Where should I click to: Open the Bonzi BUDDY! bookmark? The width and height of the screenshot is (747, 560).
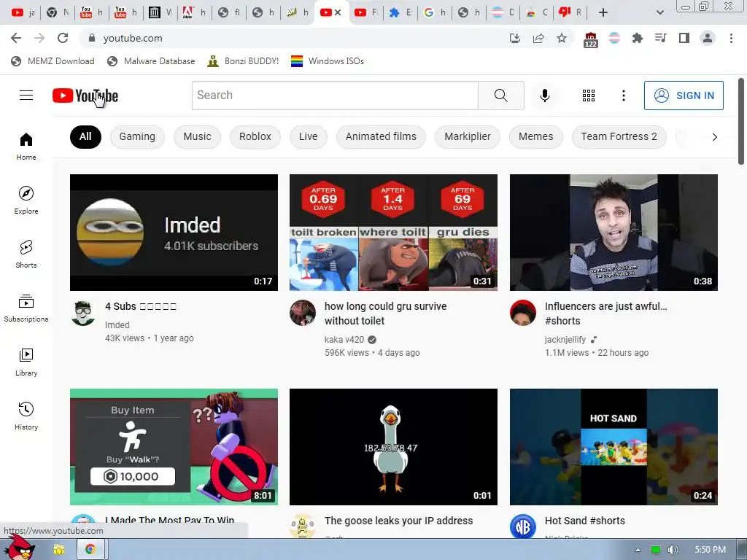pyautogui.click(x=243, y=61)
